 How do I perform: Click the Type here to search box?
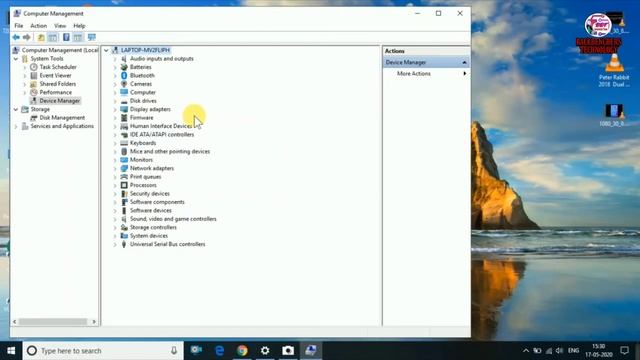click(x=103, y=351)
